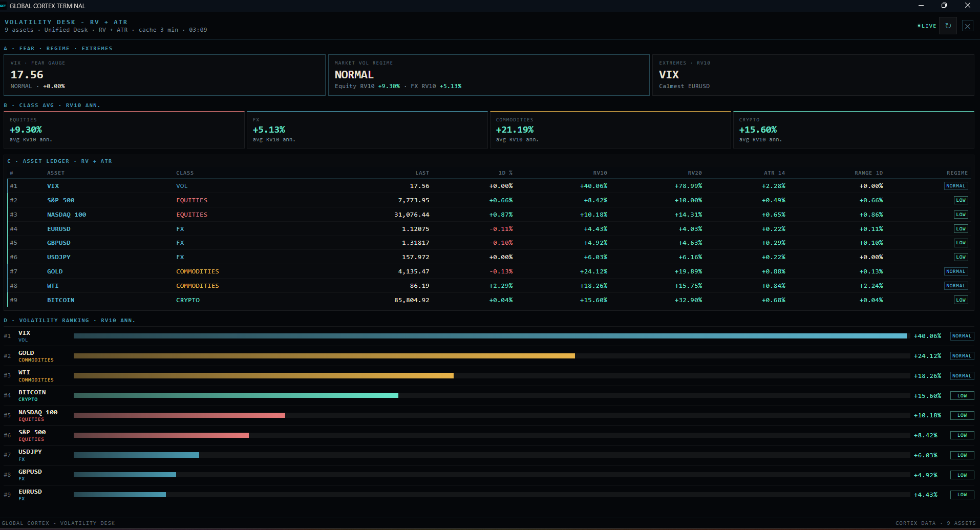The image size is (980, 530).
Task: Click NORMAL regime badge in GOLD ledger row
Action: (x=956, y=271)
